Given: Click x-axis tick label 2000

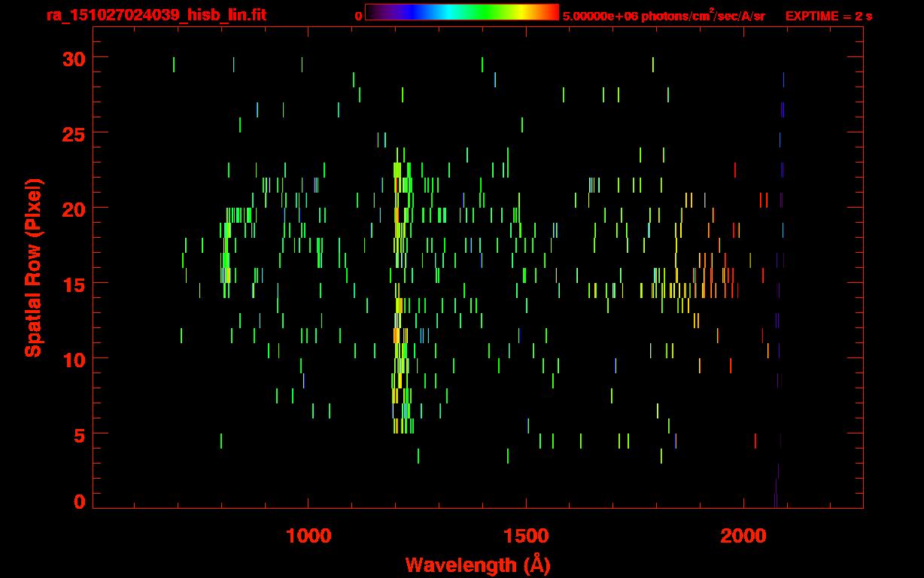Looking at the screenshot, I should [x=743, y=536].
